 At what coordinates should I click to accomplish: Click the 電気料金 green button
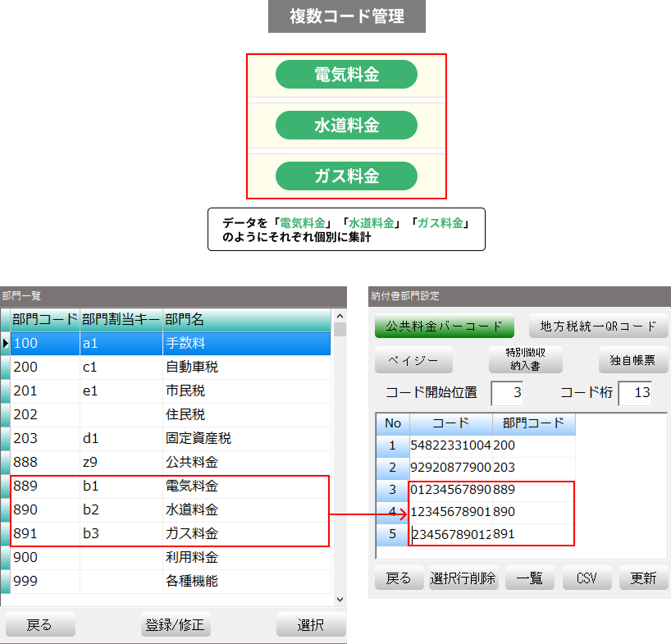click(346, 75)
